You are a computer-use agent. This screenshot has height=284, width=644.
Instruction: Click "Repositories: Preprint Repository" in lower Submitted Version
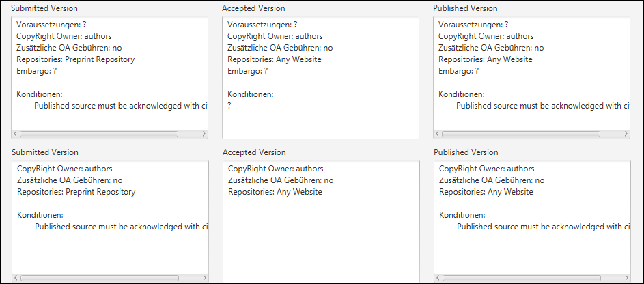click(x=76, y=192)
